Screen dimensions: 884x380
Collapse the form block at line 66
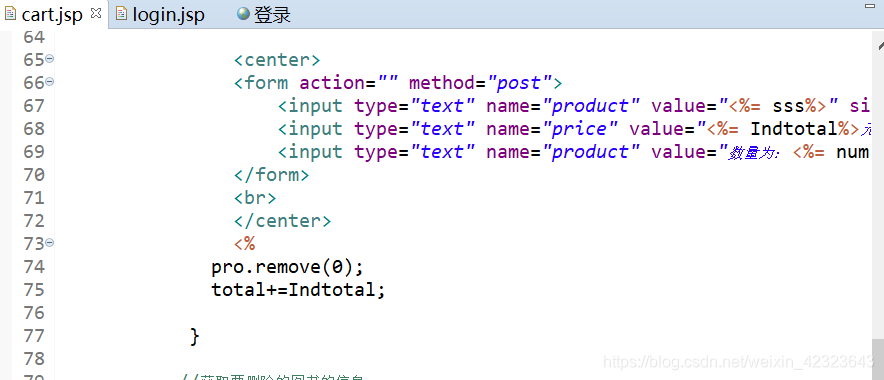50,82
